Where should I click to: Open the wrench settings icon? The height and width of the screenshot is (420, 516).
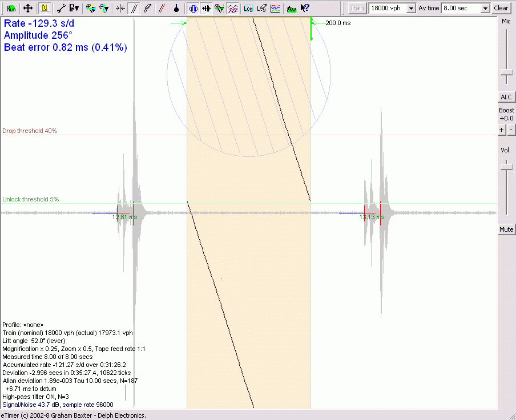point(61,9)
